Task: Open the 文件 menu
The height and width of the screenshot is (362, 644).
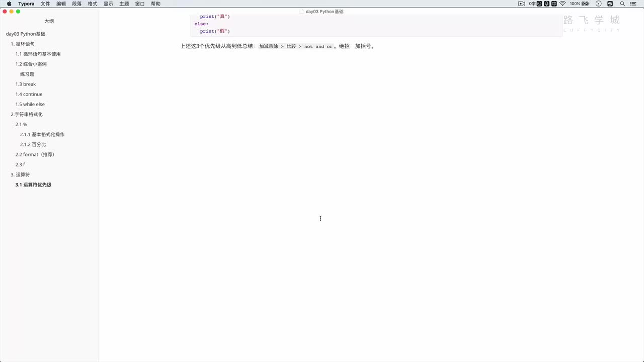Action: (45, 4)
